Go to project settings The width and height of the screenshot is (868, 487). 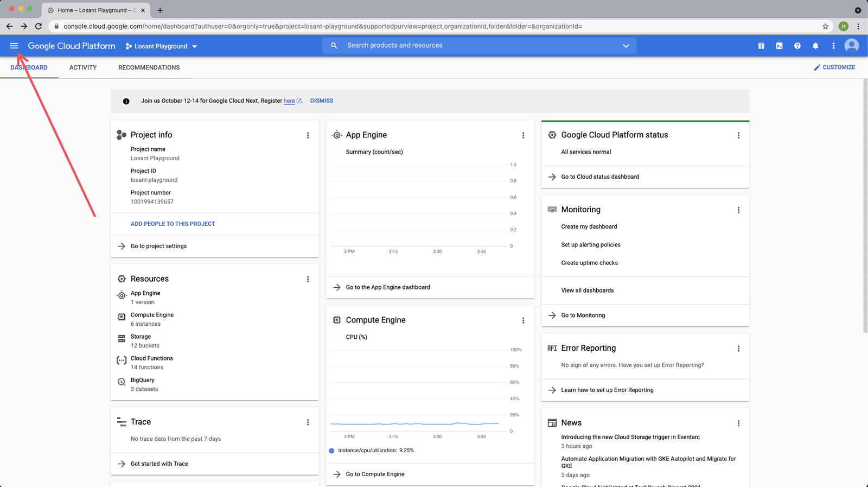click(158, 246)
